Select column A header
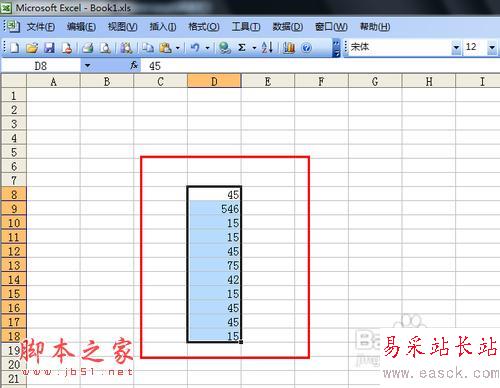The height and width of the screenshot is (388, 500). pyautogui.click(x=53, y=81)
